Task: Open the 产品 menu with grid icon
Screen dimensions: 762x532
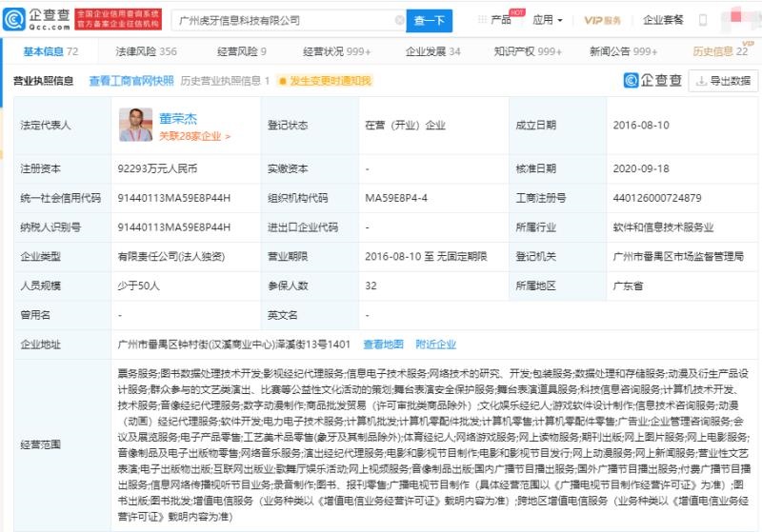Action: point(494,20)
